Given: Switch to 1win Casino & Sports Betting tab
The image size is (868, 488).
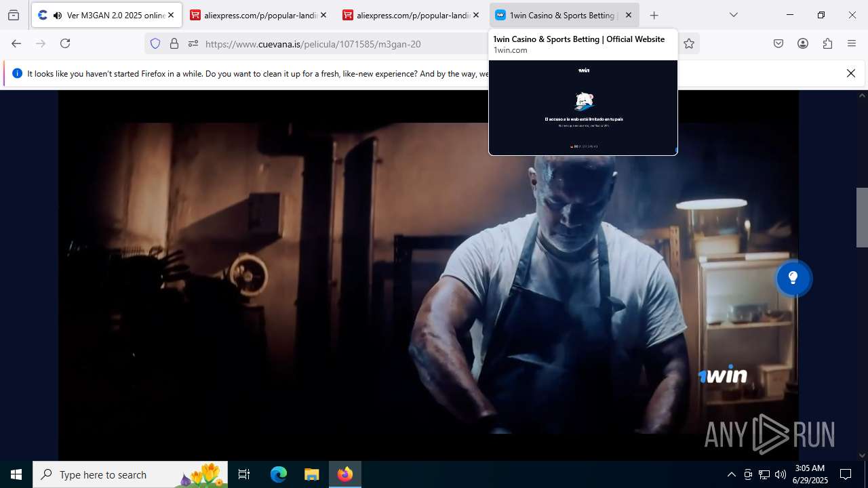Looking at the screenshot, I should click(564, 15).
